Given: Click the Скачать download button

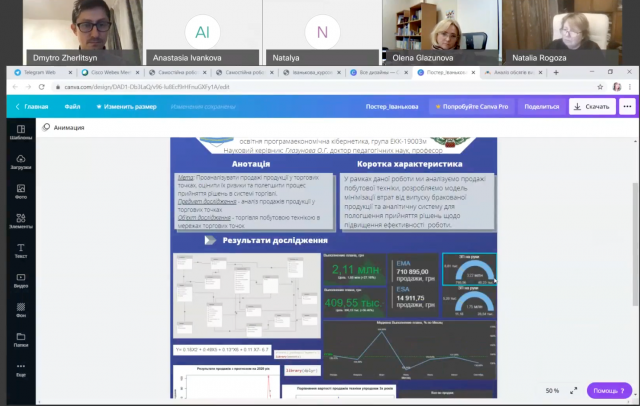Looking at the screenshot, I should (x=592, y=106).
